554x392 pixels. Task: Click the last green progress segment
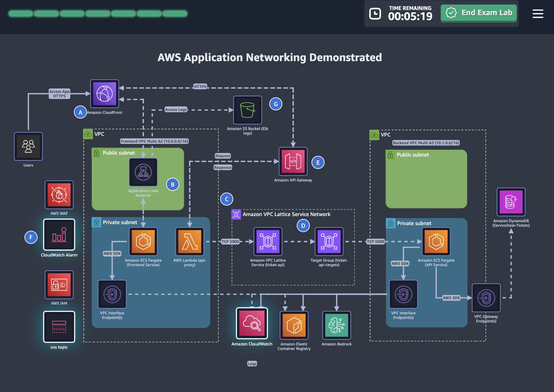coord(175,14)
